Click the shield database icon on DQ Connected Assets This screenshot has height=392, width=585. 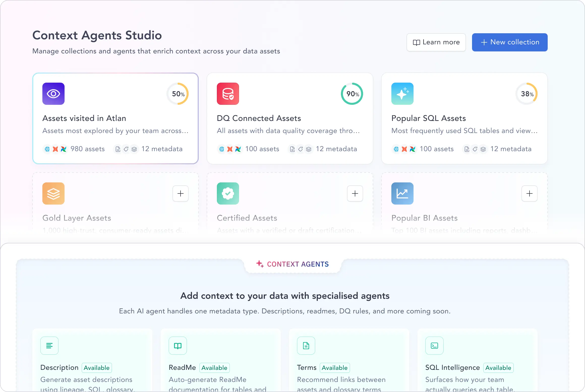tap(228, 94)
